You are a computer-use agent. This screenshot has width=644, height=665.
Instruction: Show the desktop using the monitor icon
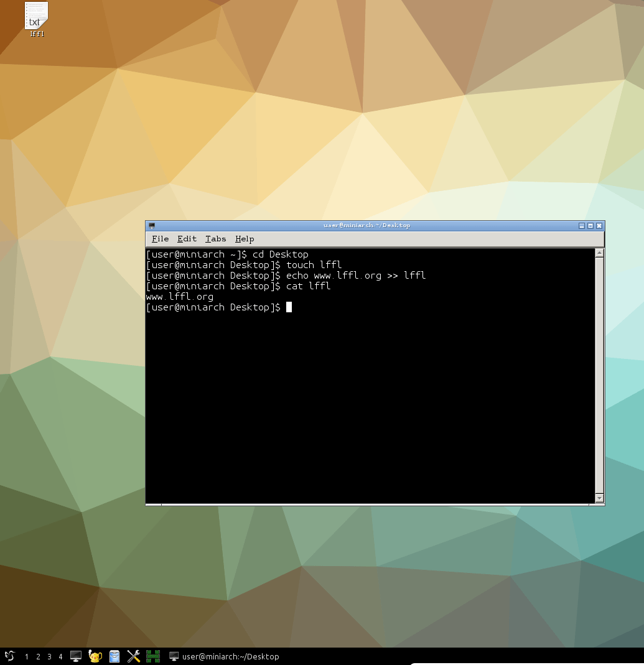tap(76, 656)
